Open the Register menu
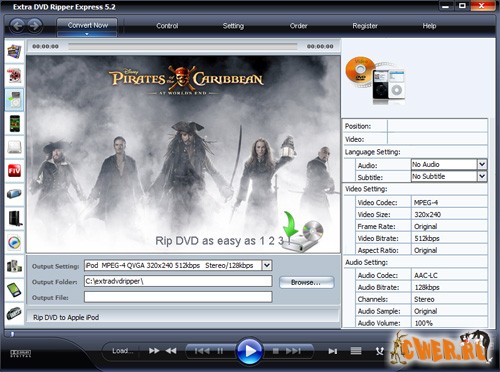Image resolution: width=500 pixels, height=372 pixels. [365, 26]
